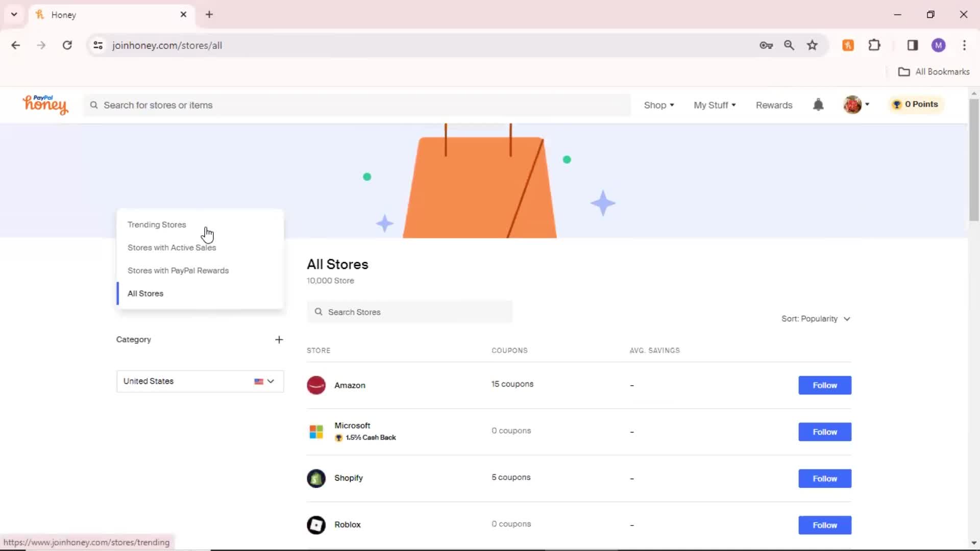Go forward in browser history

click(x=41, y=45)
